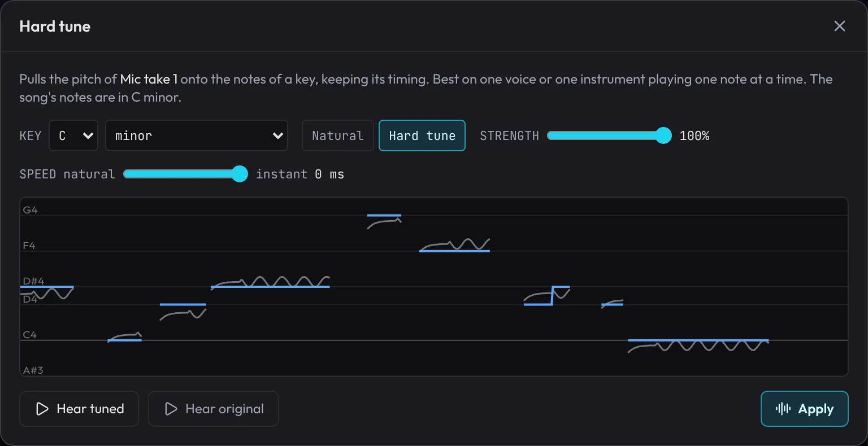The image size is (868, 446).
Task: Click the long D#4 note with vibrato
Action: [270, 287]
